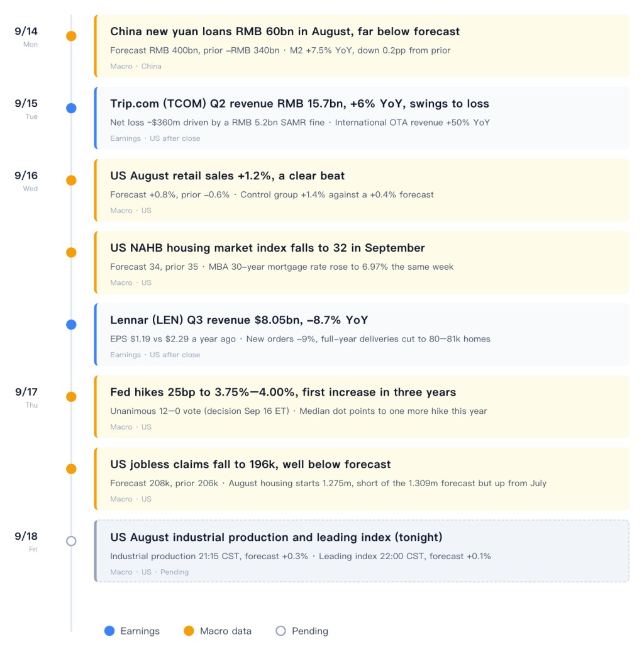Click the orange marker for 9/14 event
Viewport: 644px width, 651px height.
72,36
